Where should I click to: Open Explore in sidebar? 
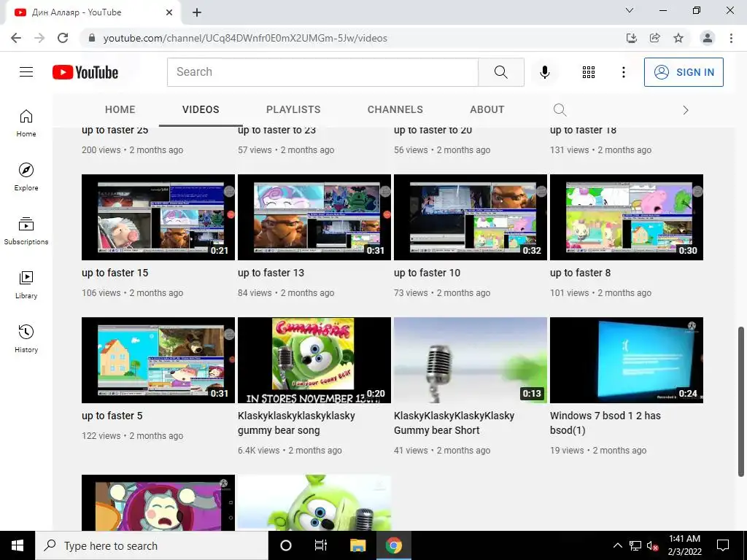[x=26, y=177]
